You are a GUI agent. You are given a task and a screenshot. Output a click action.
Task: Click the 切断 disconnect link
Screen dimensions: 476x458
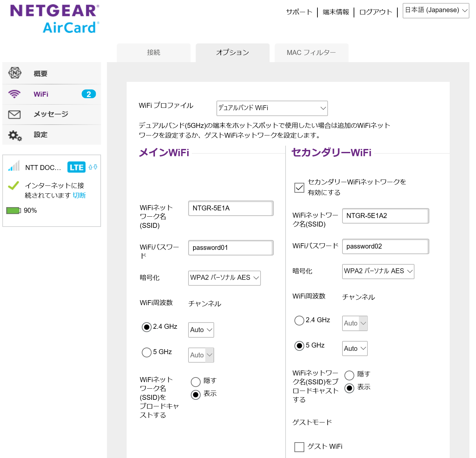point(79,196)
